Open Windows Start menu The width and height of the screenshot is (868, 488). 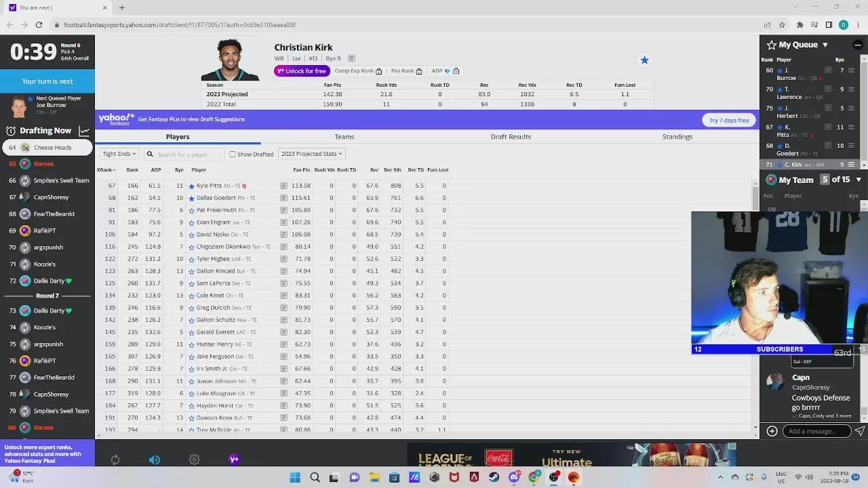point(295,477)
